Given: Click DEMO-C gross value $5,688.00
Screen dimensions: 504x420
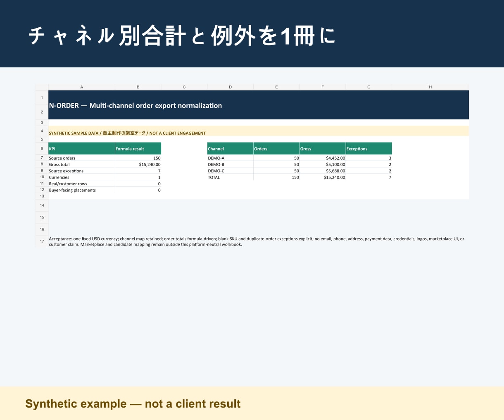Looking at the screenshot, I should (x=323, y=171).
